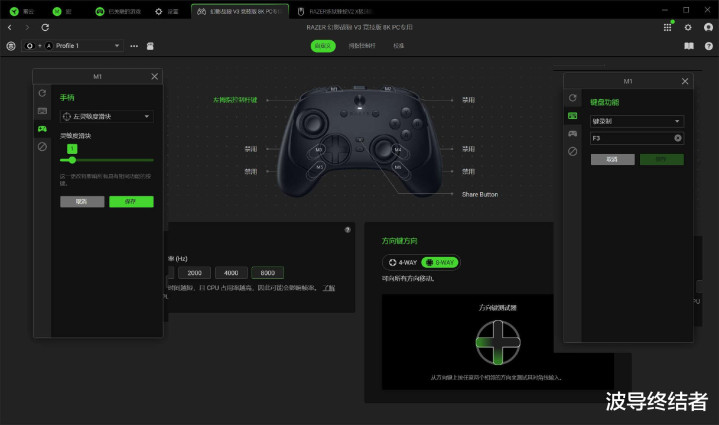Open the user account avatar icon
The width and height of the screenshot is (719, 425).
(x=708, y=28)
